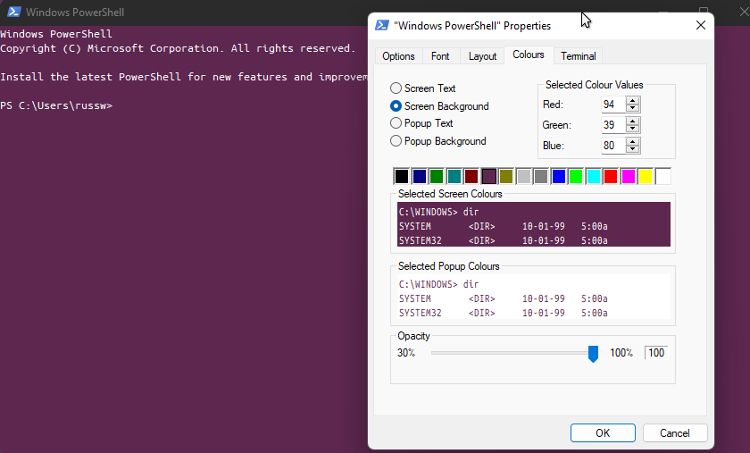The width and height of the screenshot is (750, 453).
Task: Click the Red value input field
Action: click(x=614, y=104)
